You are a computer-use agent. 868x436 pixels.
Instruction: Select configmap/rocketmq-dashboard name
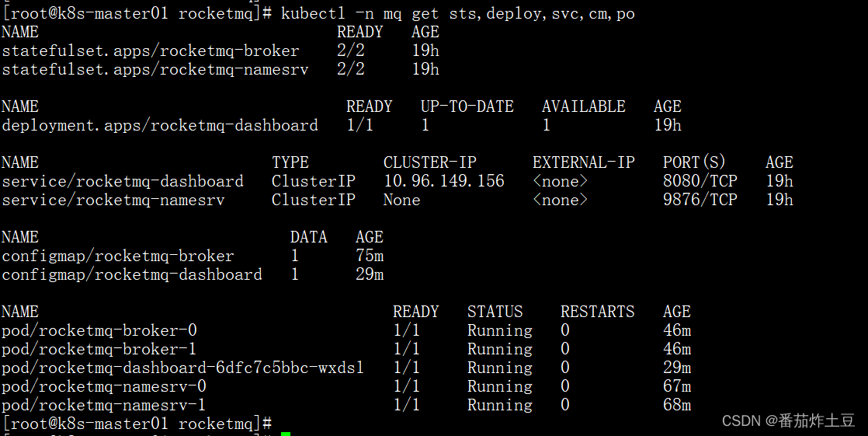point(132,275)
